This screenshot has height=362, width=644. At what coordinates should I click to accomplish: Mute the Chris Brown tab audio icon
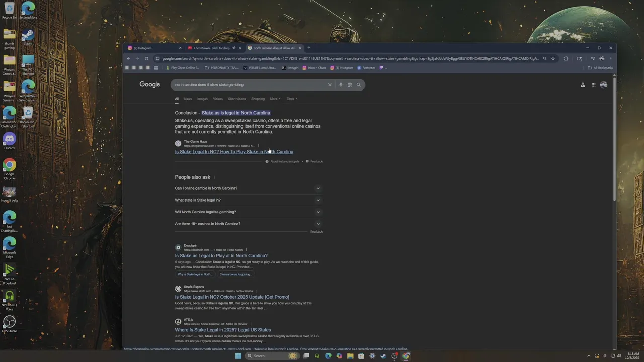[x=234, y=48]
